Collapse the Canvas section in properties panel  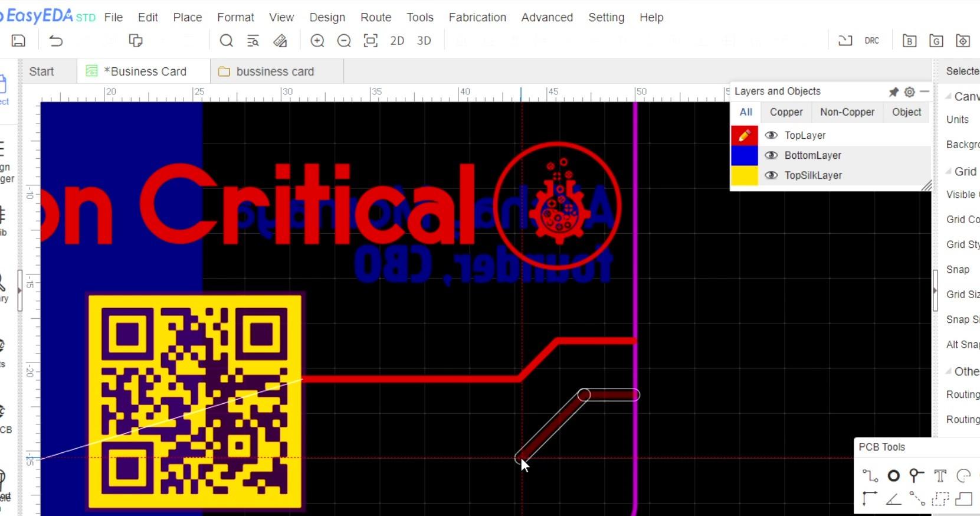(x=949, y=96)
